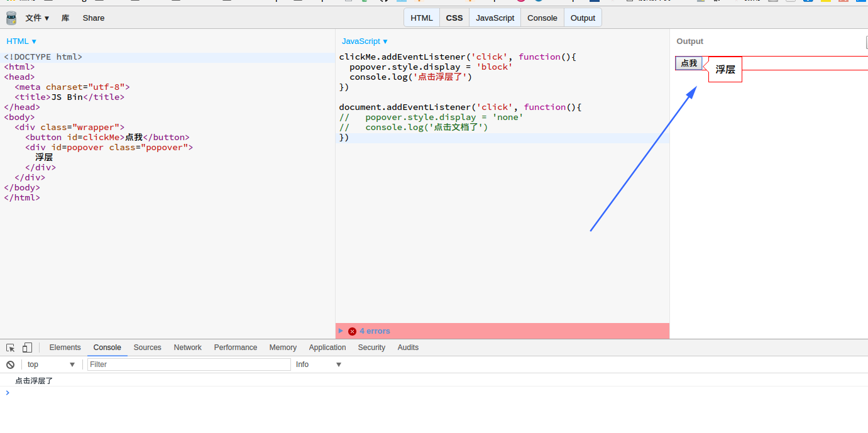This screenshot has width=868, height=433.
Task: Click the div class="wrapper" line
Action: point(69,128)
